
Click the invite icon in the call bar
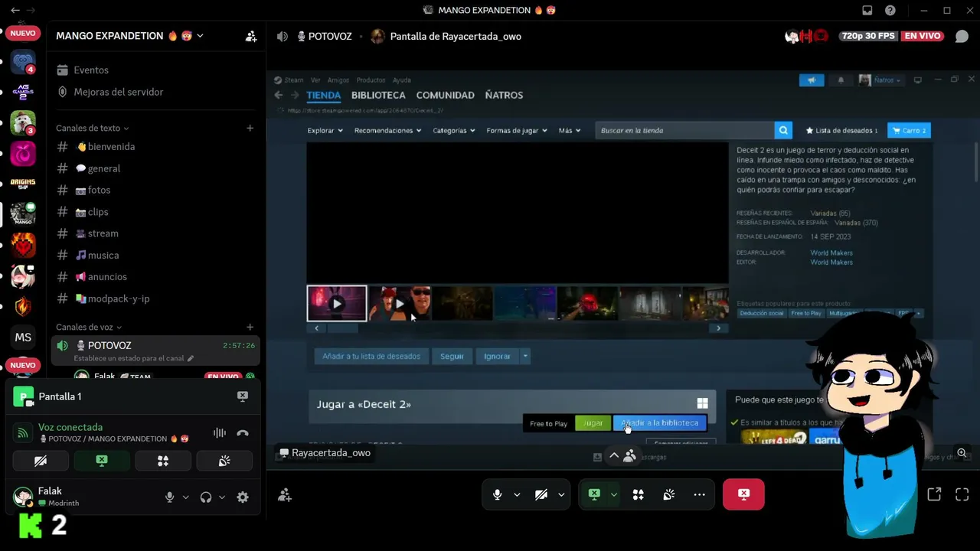click(x=285, y=495)
